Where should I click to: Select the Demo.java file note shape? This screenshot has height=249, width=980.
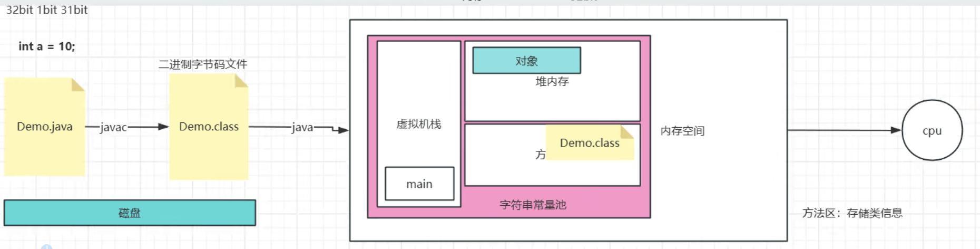click(x=45, y=127)
